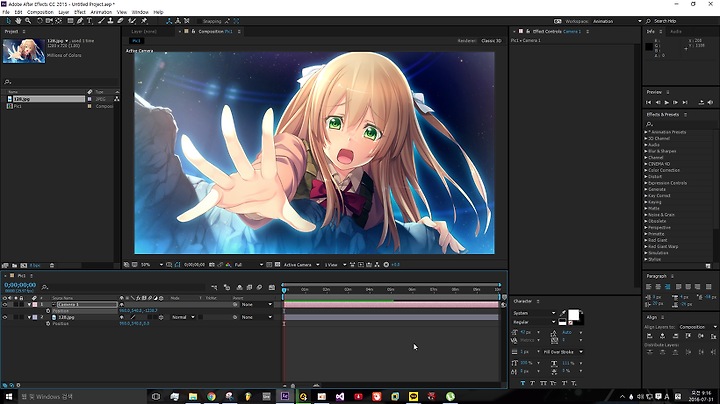Screen dimensions: 720x404
Task: Switch to the Layer (none) tab
Action: 144,32
